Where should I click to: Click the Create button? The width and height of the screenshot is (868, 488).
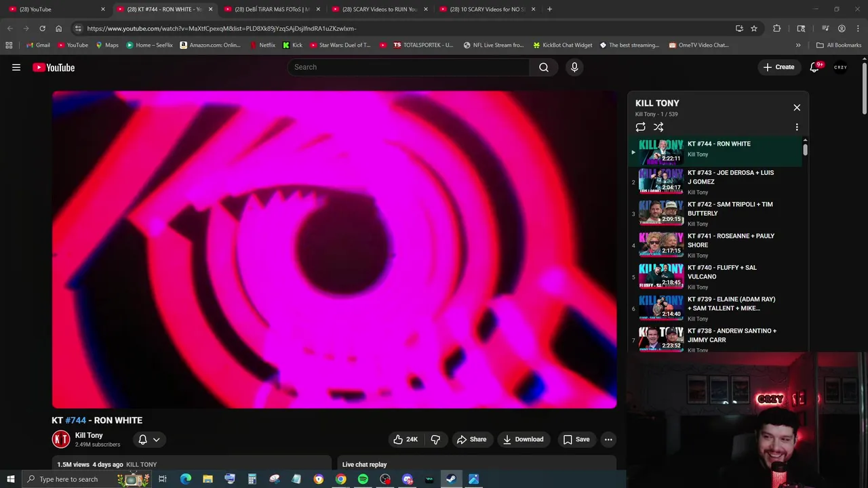[x=778, y=67]
